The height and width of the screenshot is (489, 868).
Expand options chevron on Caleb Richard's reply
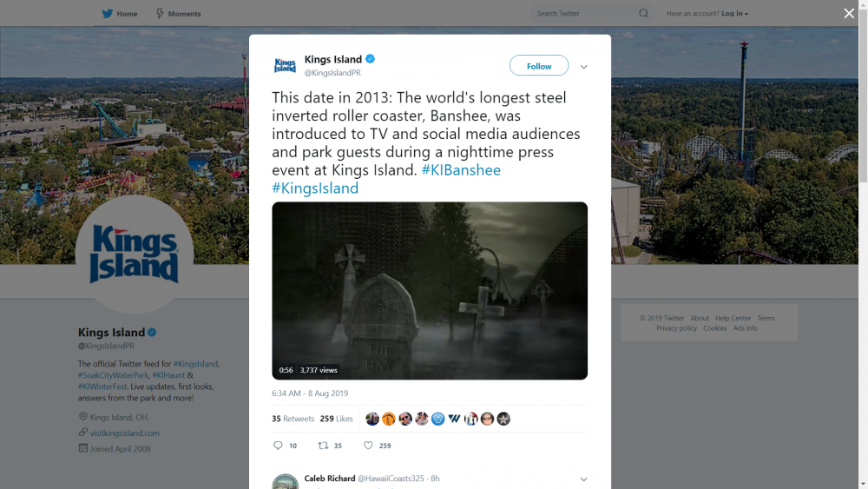tap(583, 479)
